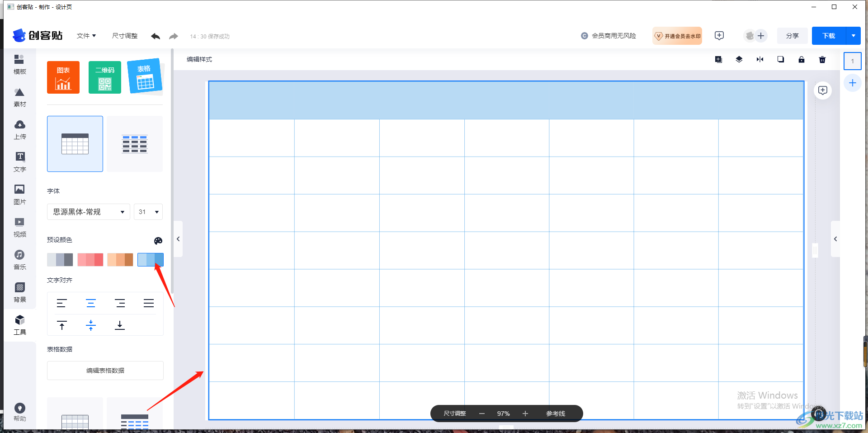Select the striped rows table style thumbnail
The image size is (868, 433).
[135, 144]
